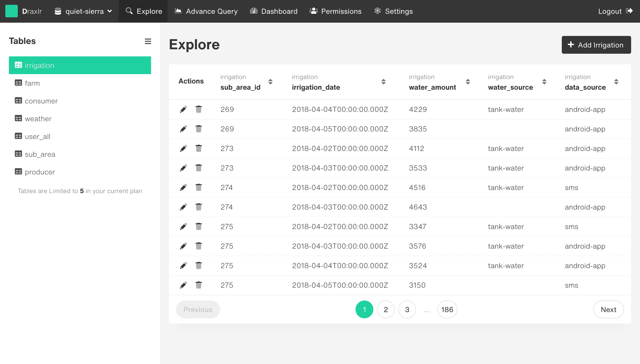Viewport: 640px width, 364px height.
Task: Delete the row with sub_area_id 269
Action: point(198,109)
